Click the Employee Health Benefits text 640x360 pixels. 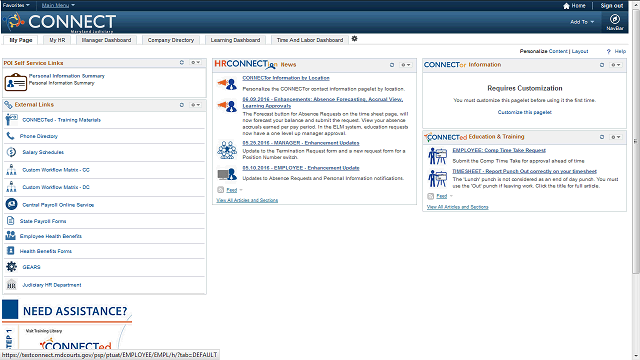point(51,236)
